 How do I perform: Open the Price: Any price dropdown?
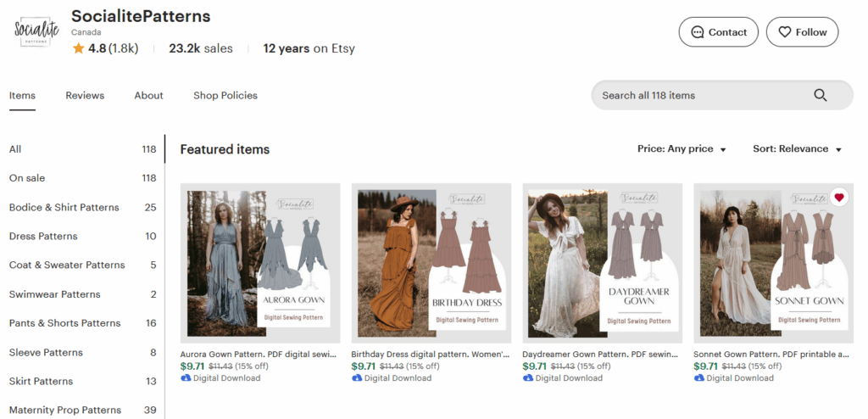[682, 149]
